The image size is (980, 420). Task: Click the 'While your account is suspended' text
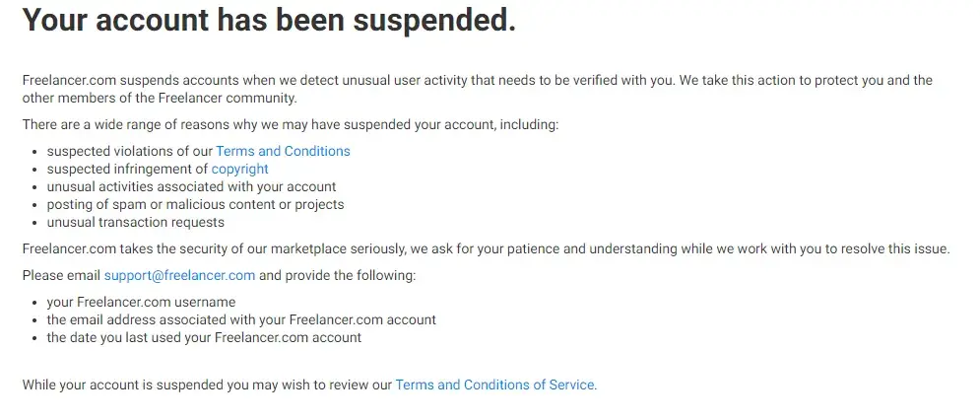click(x=207, y=385)
